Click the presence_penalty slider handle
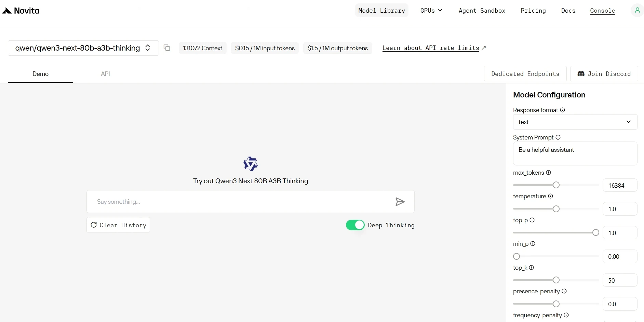This screenshot has height=322, width=644. point(556,304)
